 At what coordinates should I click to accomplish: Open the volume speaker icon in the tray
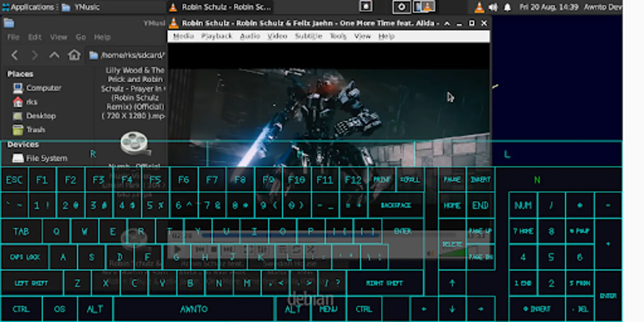pos(493,7)
